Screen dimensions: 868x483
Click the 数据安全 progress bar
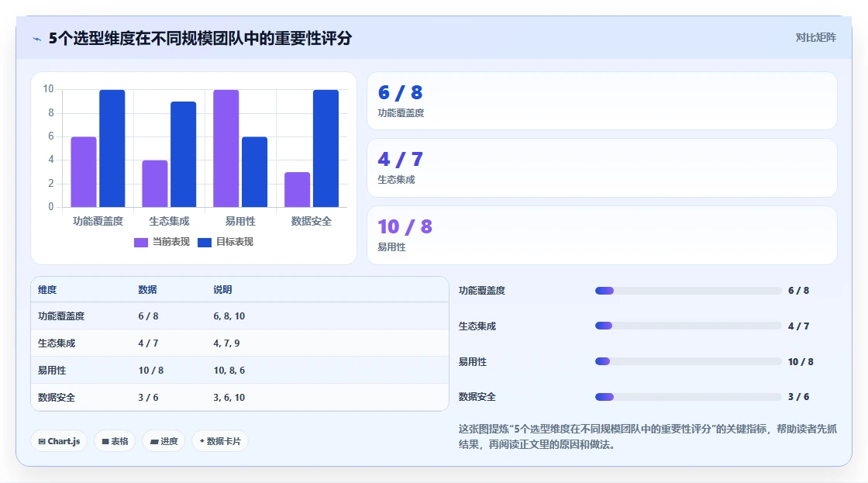[x=688, y=397]
